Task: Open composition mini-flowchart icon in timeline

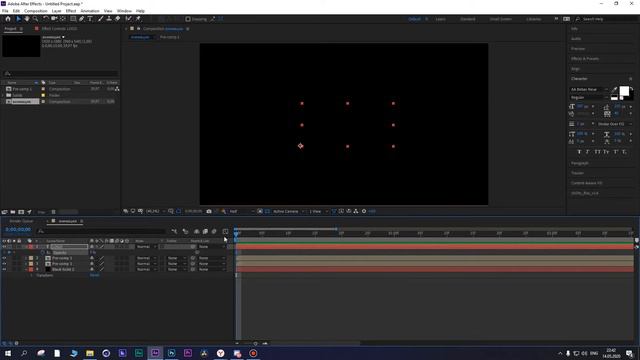Action: tap(174, 231)
